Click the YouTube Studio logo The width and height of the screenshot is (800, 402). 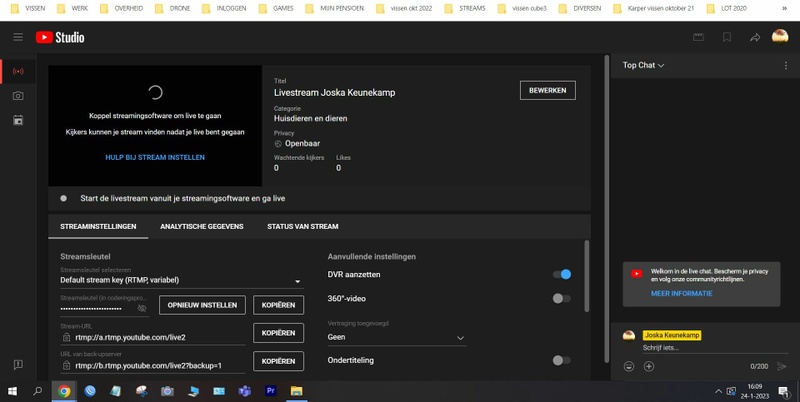coord(60,37)
